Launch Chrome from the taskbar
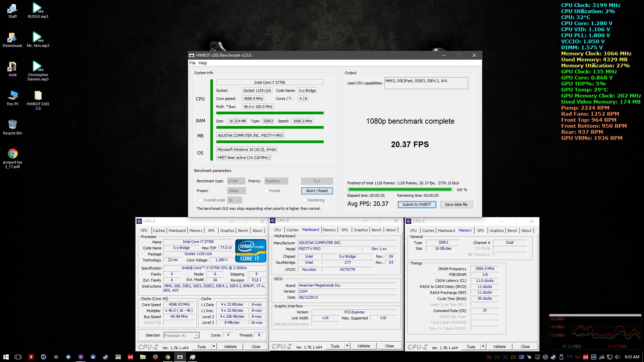The height and width of the screenshot is (362, 644). click(168, 357)
